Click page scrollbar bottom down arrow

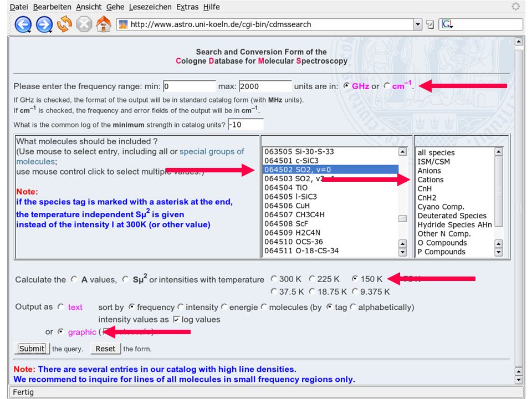point(519,380)
